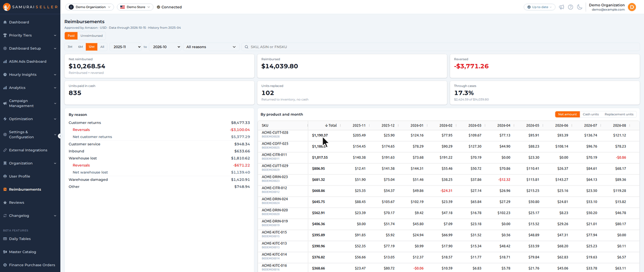
Task: Click the Dashboard home icon in sidebar
Action: coord(5,22)
